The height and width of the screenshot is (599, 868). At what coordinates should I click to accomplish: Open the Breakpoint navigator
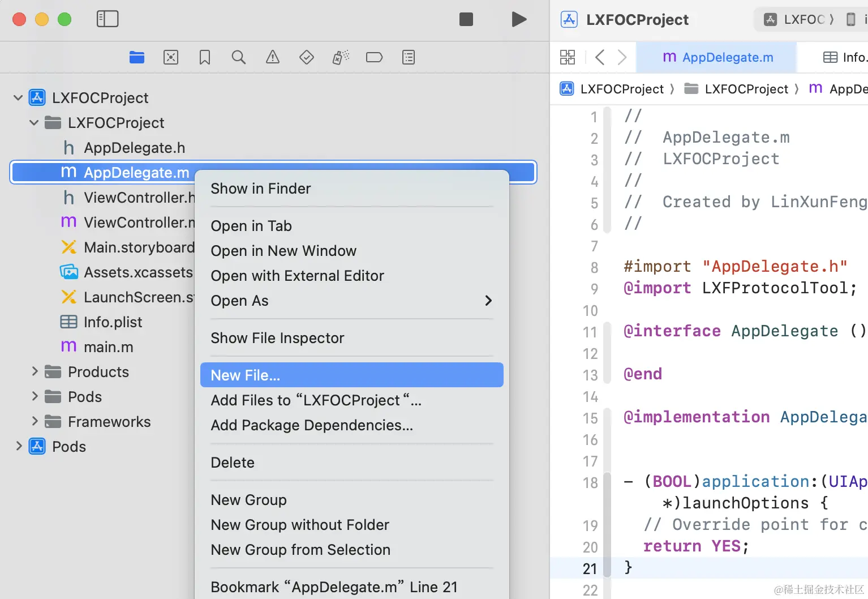pyautogui.click(x=374, y=57)
